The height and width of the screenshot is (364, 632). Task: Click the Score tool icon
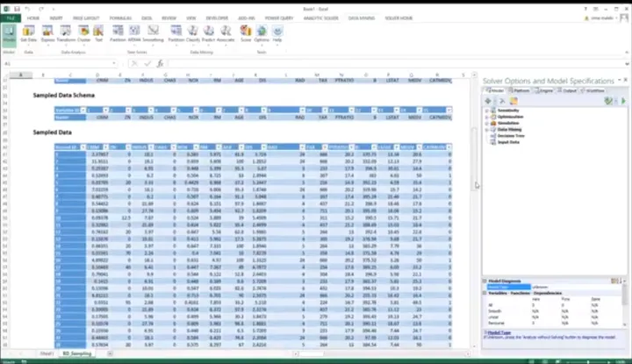click(245, 32)
